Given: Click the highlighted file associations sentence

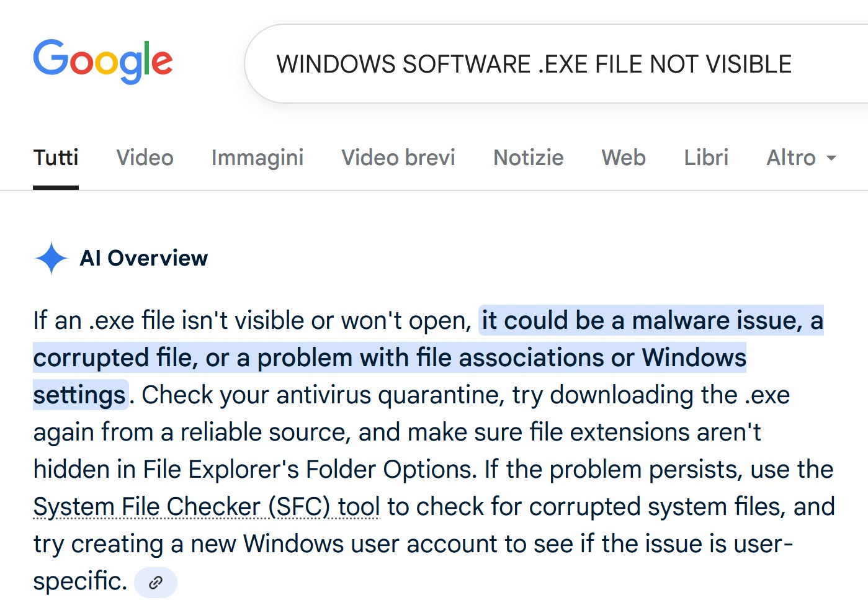Looking at the screenshot, I should click(390, 358).
